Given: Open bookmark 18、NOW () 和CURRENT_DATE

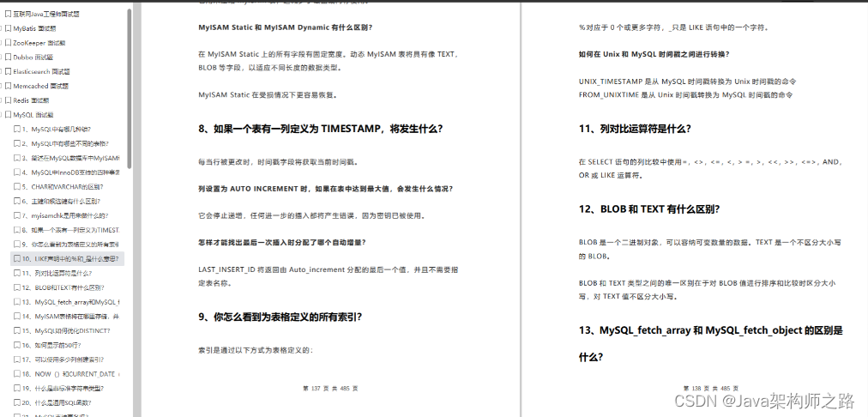Looking at the screenshot, I should (x=71, y=374).
